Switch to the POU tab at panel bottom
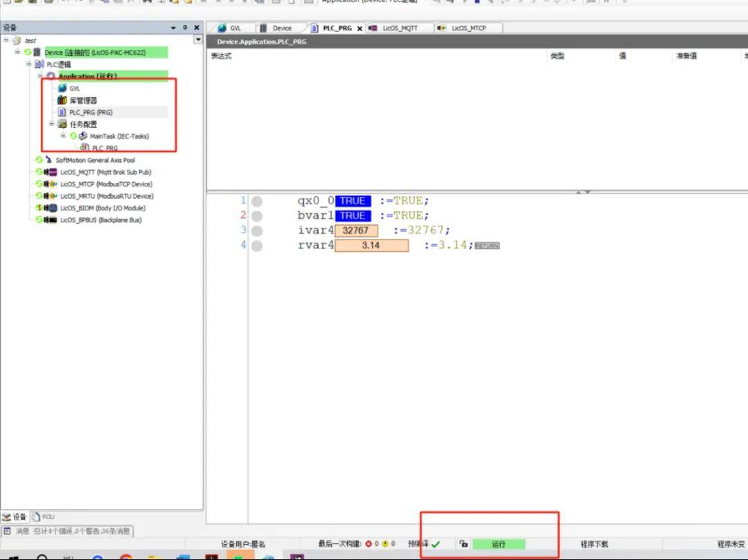The image size is (748, 560). click(44, 517)
